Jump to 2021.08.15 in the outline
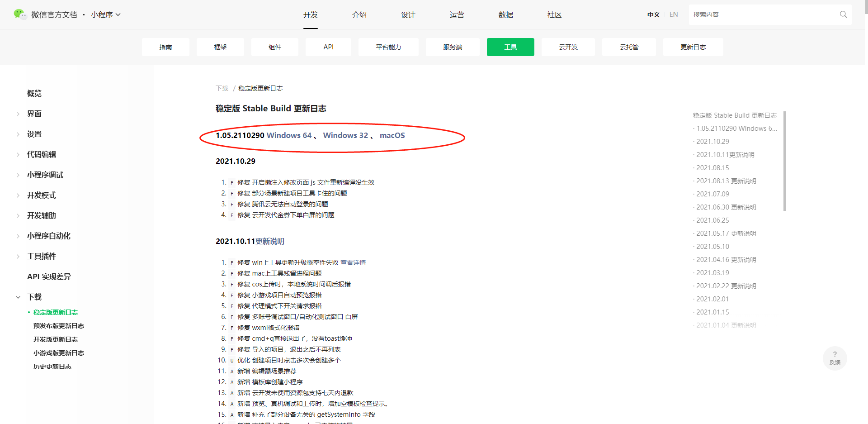868x424 pixels. pos(712,168)
